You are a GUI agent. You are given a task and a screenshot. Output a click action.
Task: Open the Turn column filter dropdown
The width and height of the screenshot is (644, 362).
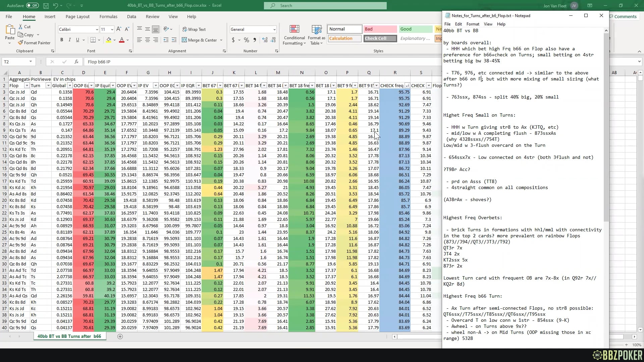click(48, 85)
